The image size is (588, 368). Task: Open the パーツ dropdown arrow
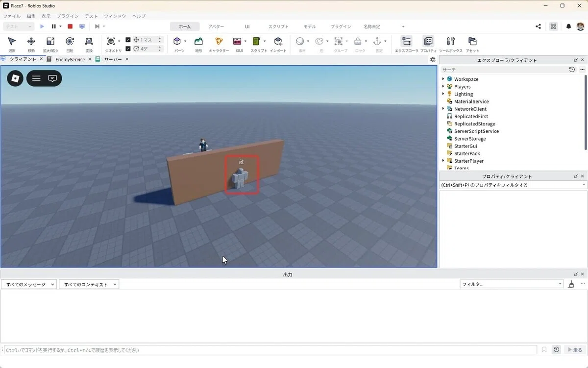pos(185,42)
